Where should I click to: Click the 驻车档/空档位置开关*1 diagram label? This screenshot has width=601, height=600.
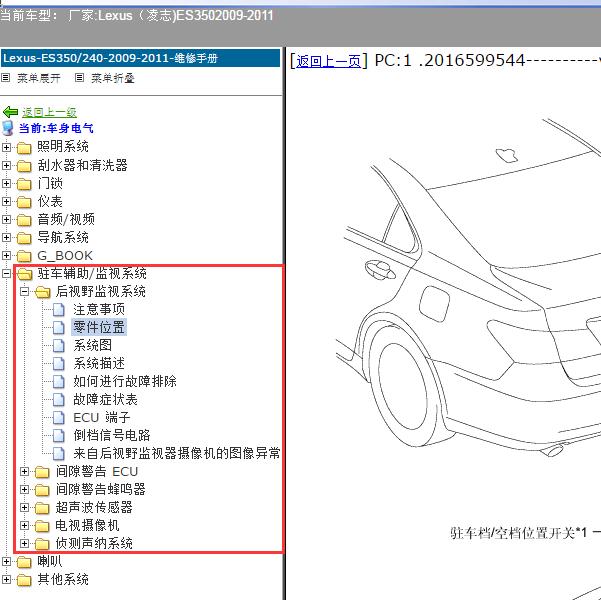(519, 533)
